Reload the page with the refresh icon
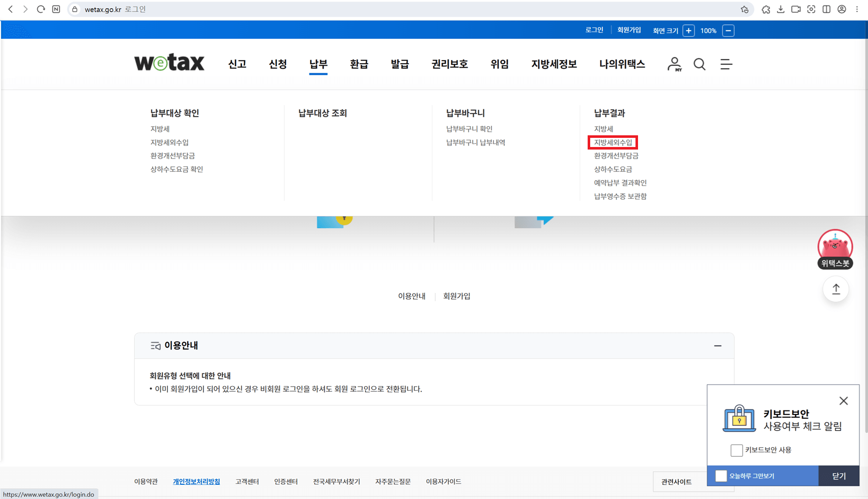This screenshot has height=499, width=868. (x=41, y=9)
